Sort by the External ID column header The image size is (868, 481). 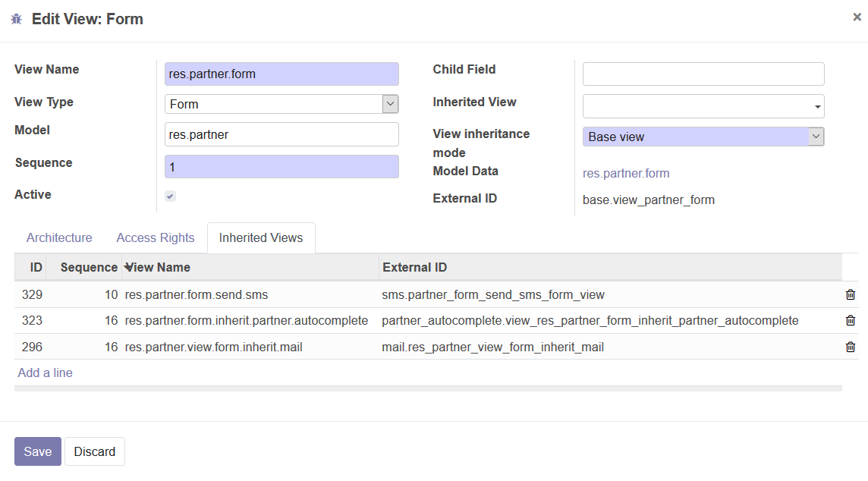pos(611,267)
